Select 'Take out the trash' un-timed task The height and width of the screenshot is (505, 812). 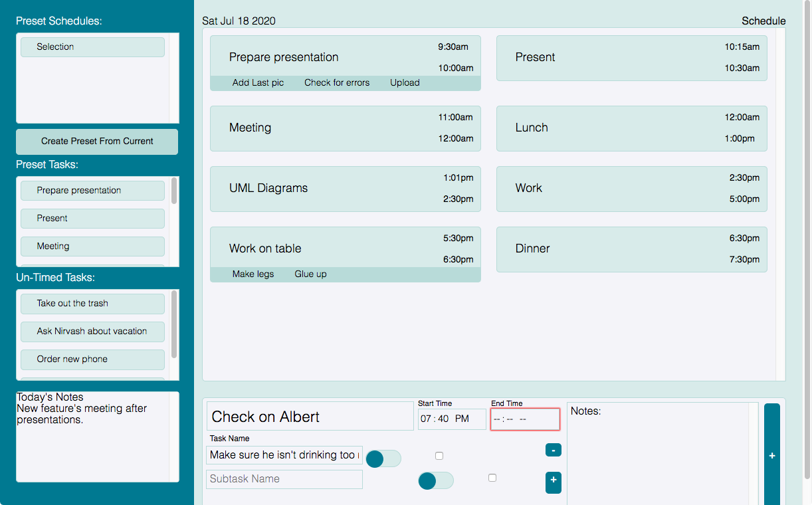[92, 304]
